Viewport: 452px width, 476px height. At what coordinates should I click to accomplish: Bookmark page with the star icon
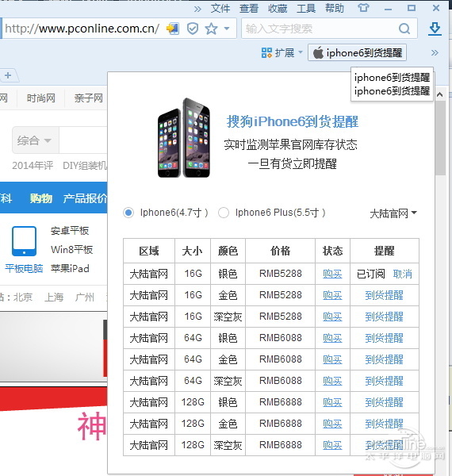click(211, 29)
